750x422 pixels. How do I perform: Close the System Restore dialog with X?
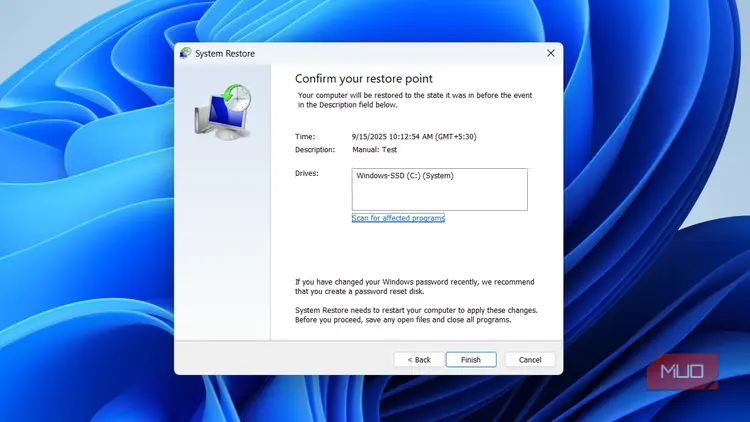pyautogui.click(x=551, y=53)
